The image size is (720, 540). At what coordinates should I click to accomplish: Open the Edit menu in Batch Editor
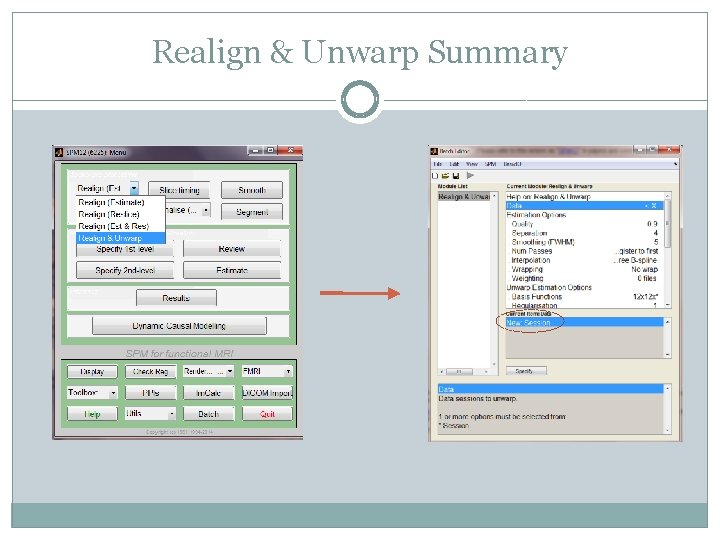coord(454,164)
